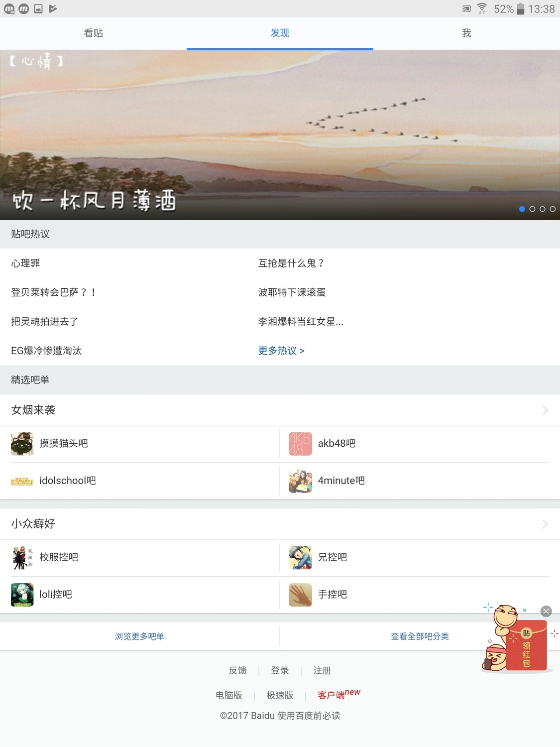Close the red envelope floating ad
Screen dimensions: 560x747
[x=546, y=612]
